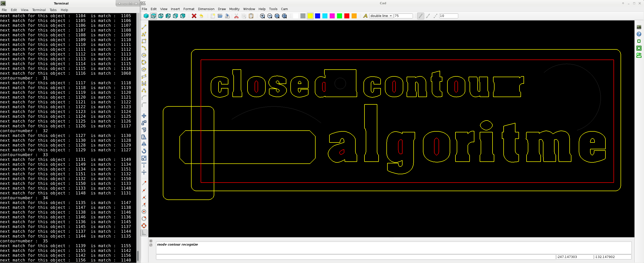The width and height of the screenshot is (644, 263).
Task: Click the yellow undo arrow icon
Action: tap(201, 16)
